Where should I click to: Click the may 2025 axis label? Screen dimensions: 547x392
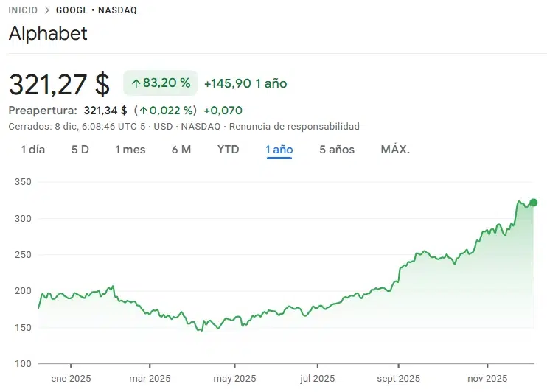pyautogui.click(x=234, y=378)
